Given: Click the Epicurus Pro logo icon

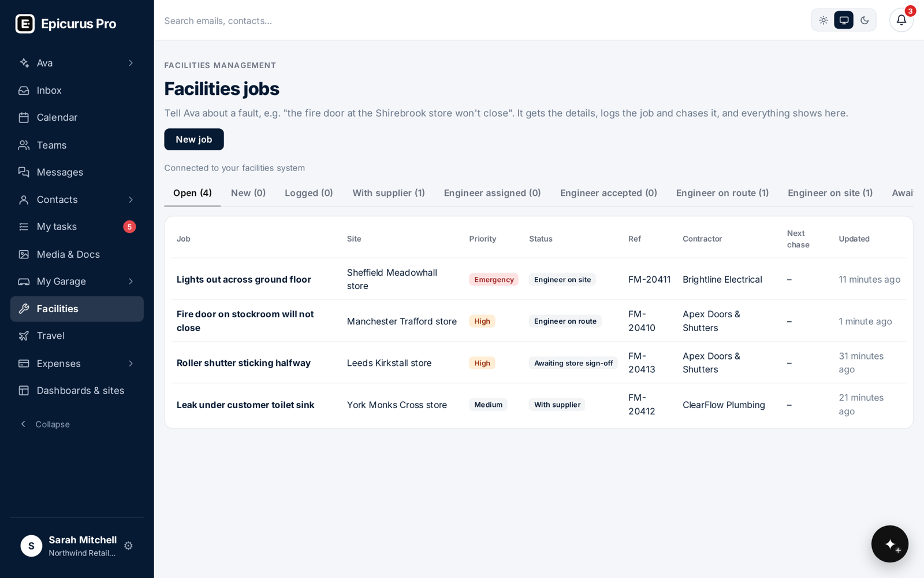Looking at the screenshot, I should pos(25,24).
